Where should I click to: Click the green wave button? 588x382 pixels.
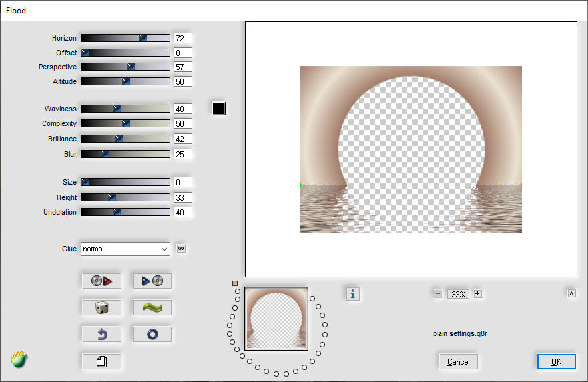[152, 308]
